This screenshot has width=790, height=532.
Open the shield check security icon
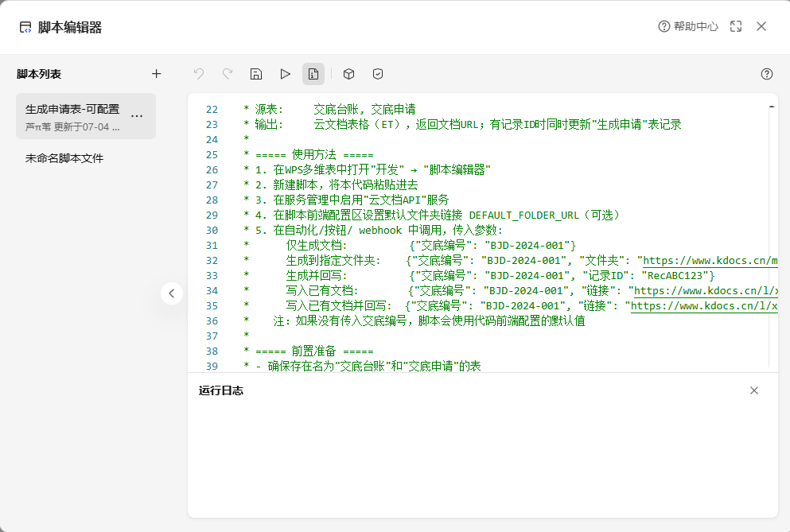click(378, 74)
